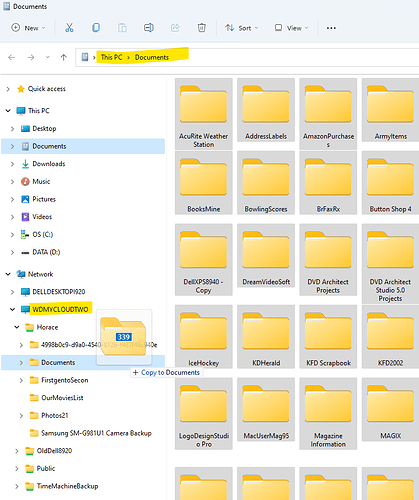Select the KFD Scrapbook folder

pos(328,336)
